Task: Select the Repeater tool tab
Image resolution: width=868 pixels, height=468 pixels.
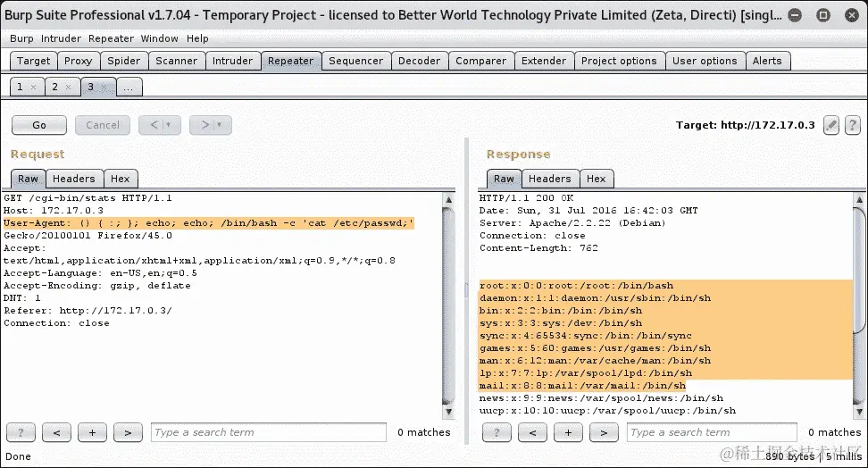Action: point(290,61)
